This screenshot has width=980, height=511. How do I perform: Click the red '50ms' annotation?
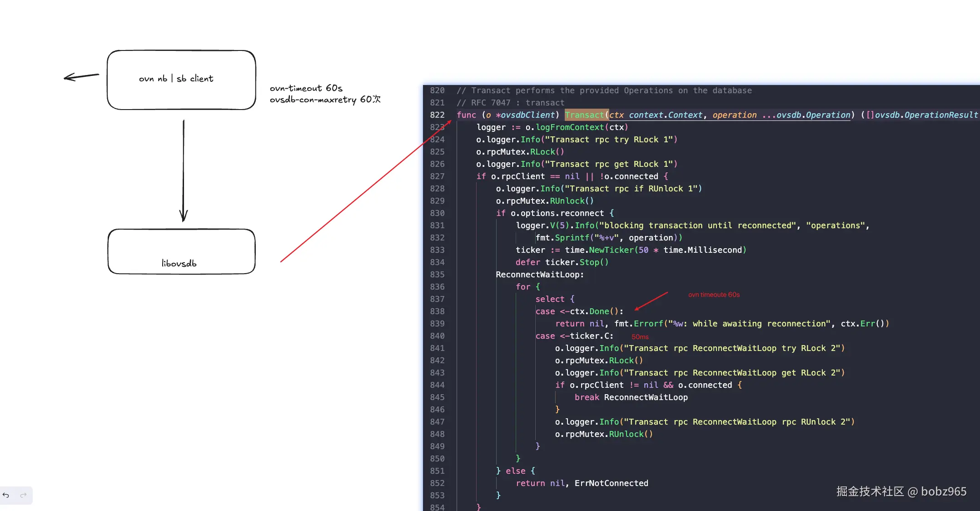coord(640,337)
